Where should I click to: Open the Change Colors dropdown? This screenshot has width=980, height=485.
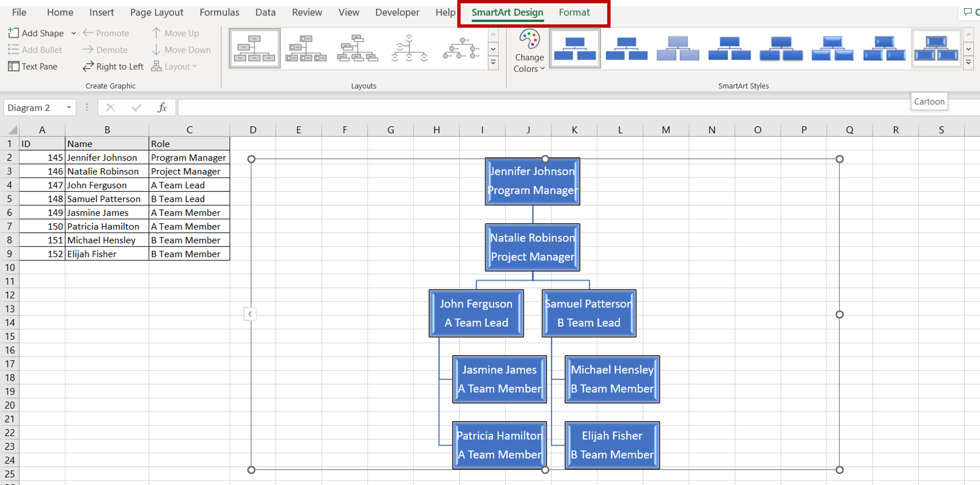529,51
